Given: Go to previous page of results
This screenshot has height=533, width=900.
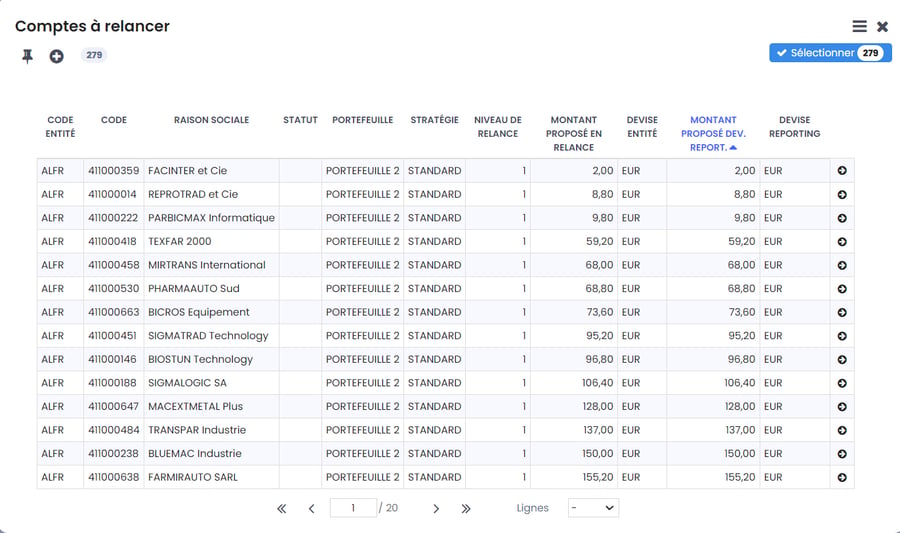Looking at the screenshot, I should [312, 508].
